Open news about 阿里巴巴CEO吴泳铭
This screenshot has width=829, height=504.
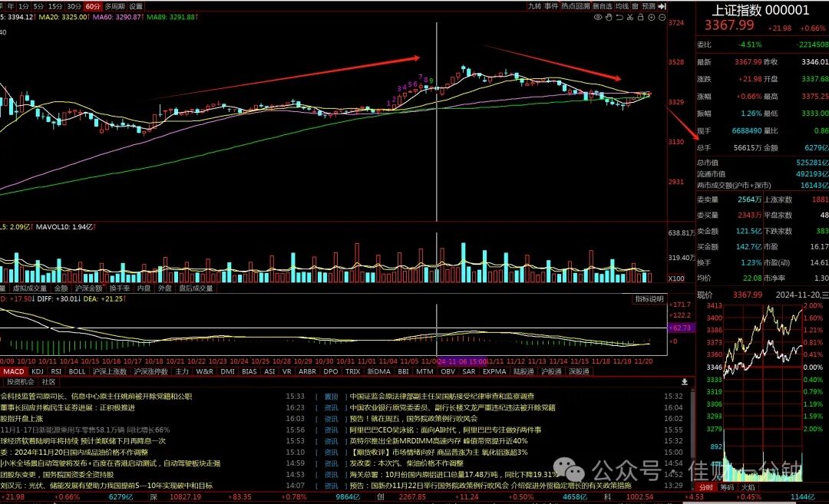click(x=445, y=430)
